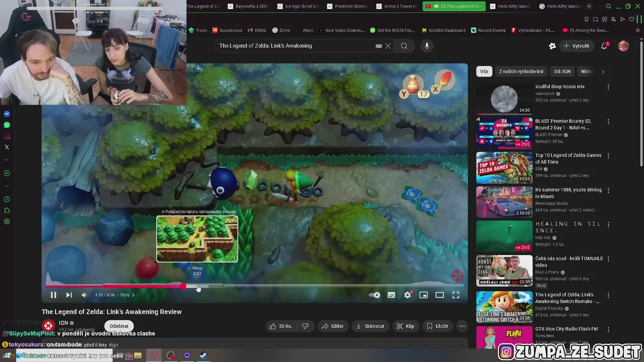Click the seek preview thumbnail above progress bar
The width and height of the screenshot is (644, 362).
197,239
